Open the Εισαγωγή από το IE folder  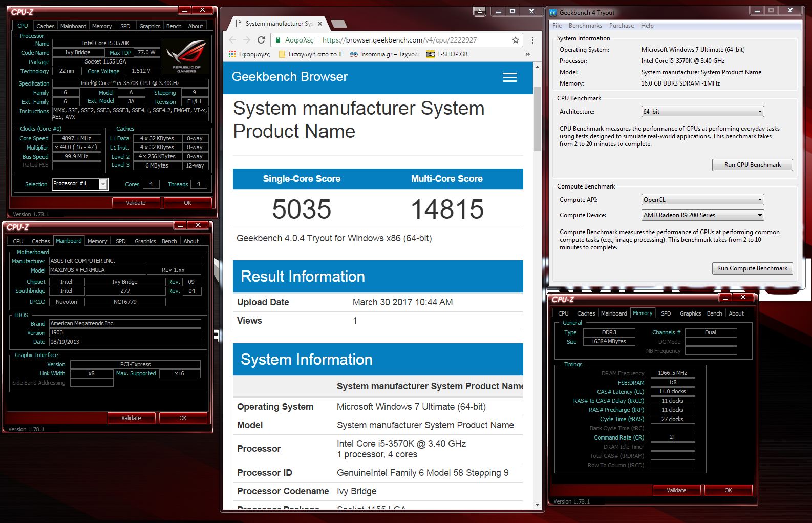click(311, 54)
